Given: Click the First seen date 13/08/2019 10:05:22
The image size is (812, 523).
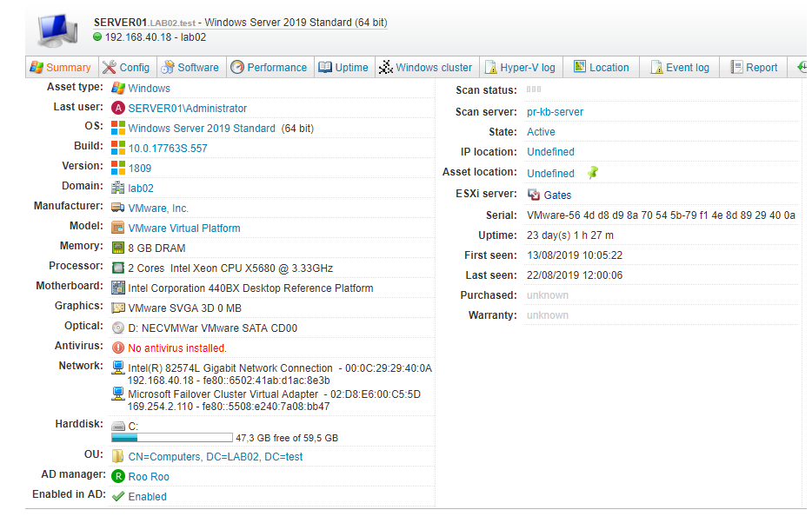Looking at the screenshot, I should tap(575, 255).
